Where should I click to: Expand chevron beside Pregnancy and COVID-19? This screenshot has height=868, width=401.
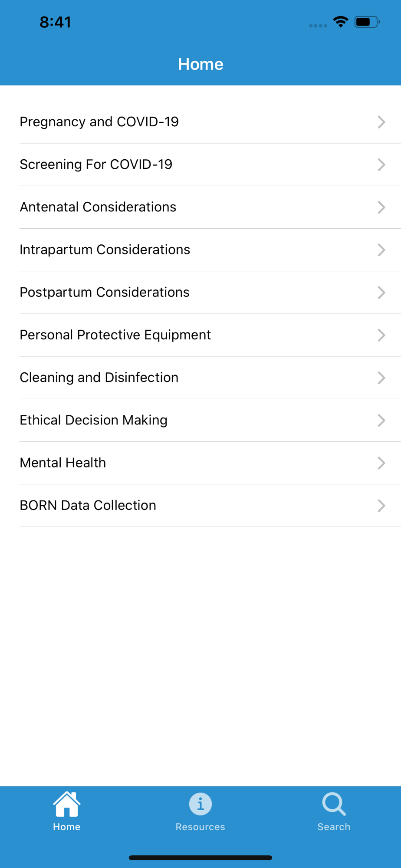pos(381,122)
